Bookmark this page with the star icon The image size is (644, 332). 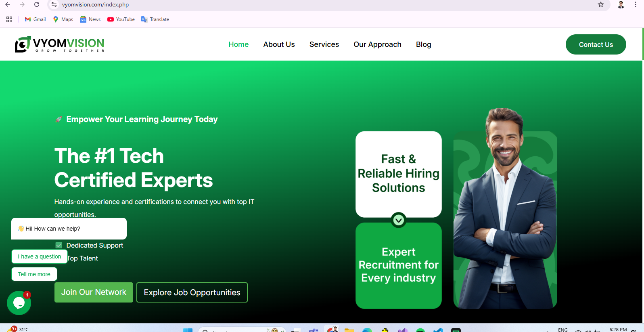(x=601, y=4)
